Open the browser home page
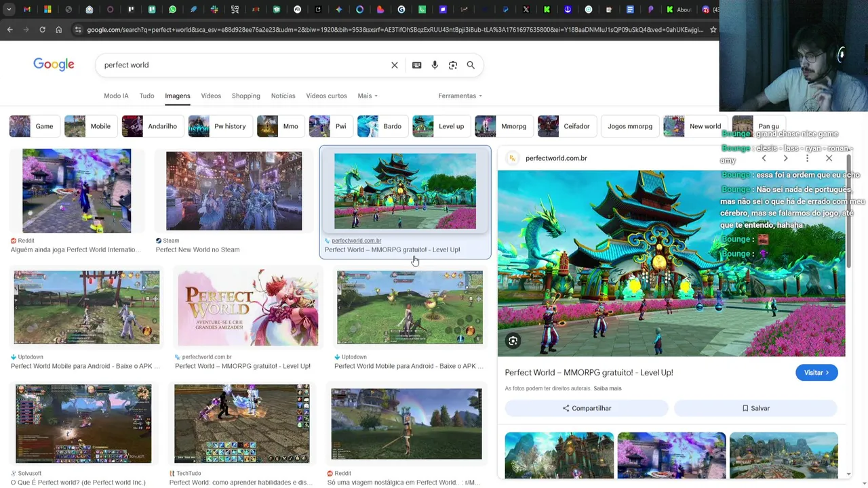Viewport: 868px width, 488px height. [x=58, y=30]
